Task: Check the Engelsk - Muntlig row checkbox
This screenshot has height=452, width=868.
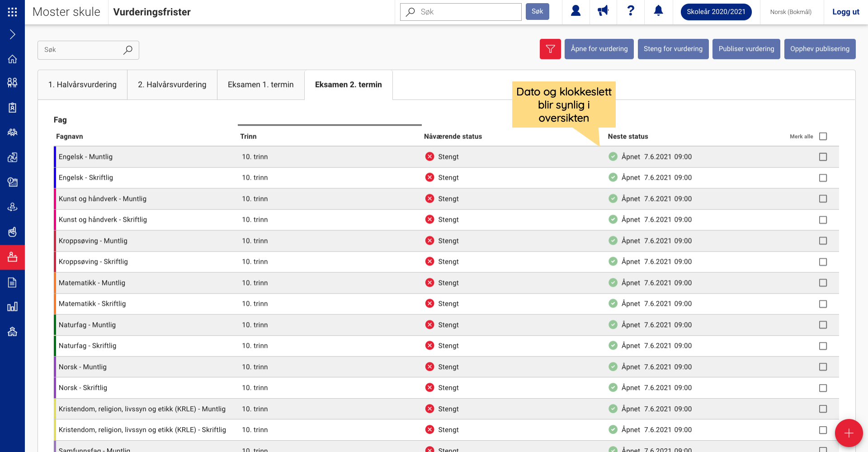Action: tap(823, 157)
